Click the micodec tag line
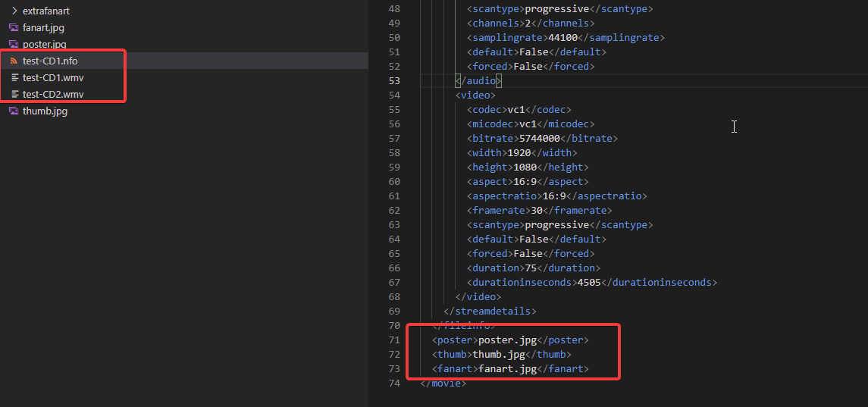This screenshot has height=407, width=868. (x=531, y=124)
